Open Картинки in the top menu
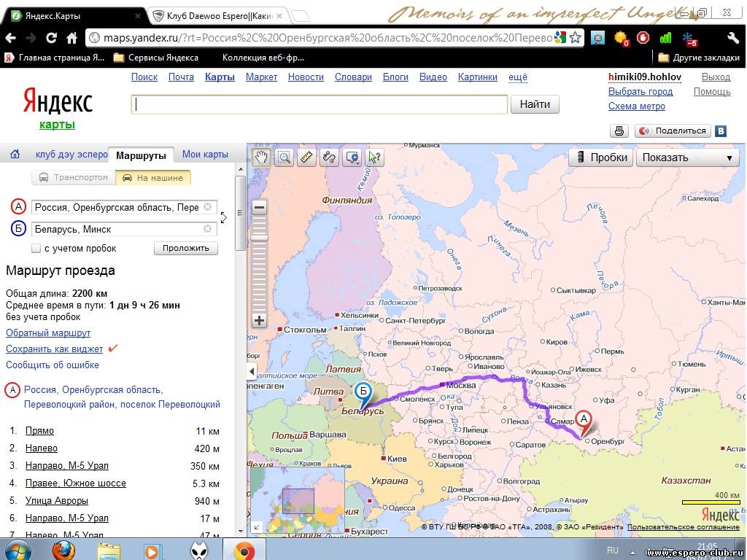The height and width of the screenshot is (560, 747). [x=477, y=77]
